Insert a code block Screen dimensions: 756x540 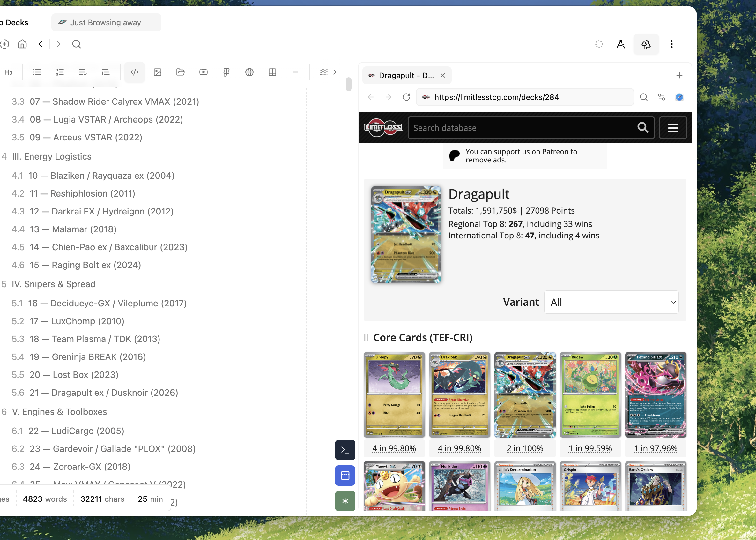pyautogui.click(x=135, y=72)
